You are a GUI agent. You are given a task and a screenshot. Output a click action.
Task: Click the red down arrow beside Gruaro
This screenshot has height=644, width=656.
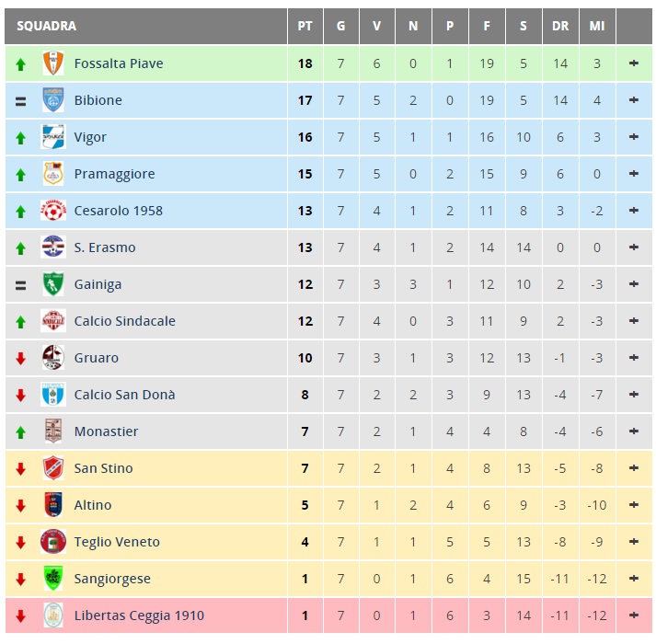point(20,358)
